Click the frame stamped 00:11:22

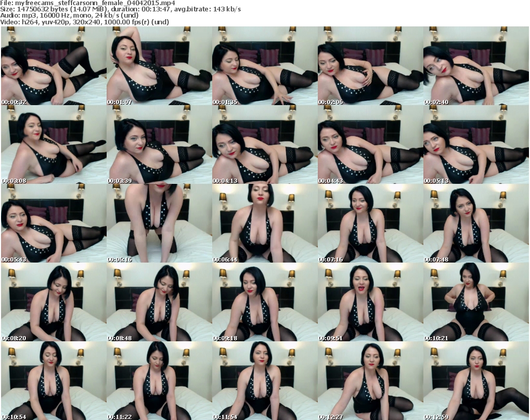(159, 381)
